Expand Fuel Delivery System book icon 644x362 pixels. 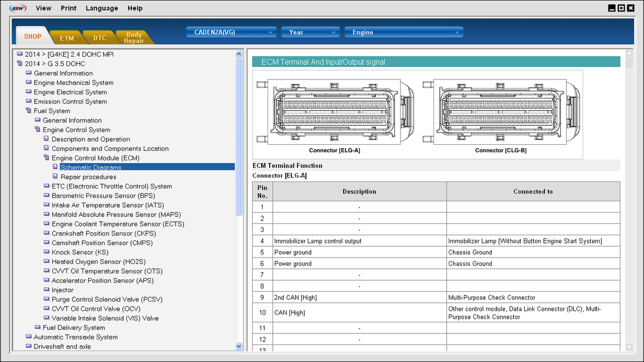[38, 328]
